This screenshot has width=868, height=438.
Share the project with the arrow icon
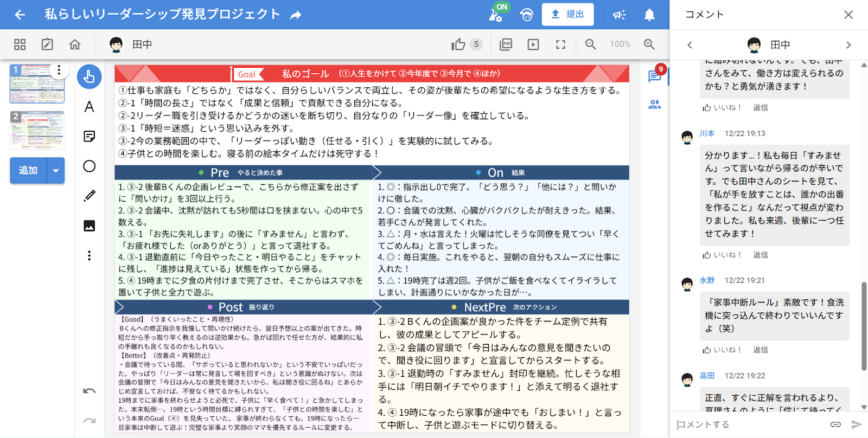296,15
